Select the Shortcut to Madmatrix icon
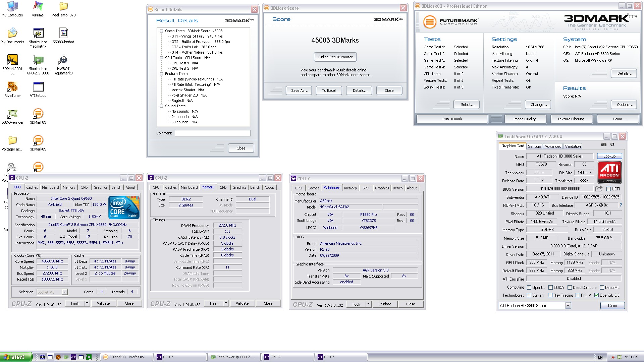Image resolution: width=644 pixels, height=362 pixels. [x=38, y=38]
